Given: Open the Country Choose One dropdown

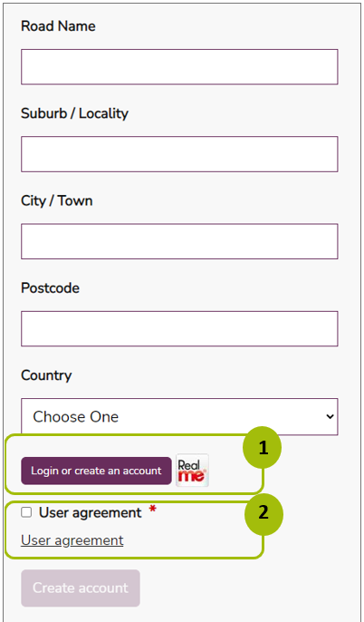Looking at the screenshot, I should coord(179,417).
